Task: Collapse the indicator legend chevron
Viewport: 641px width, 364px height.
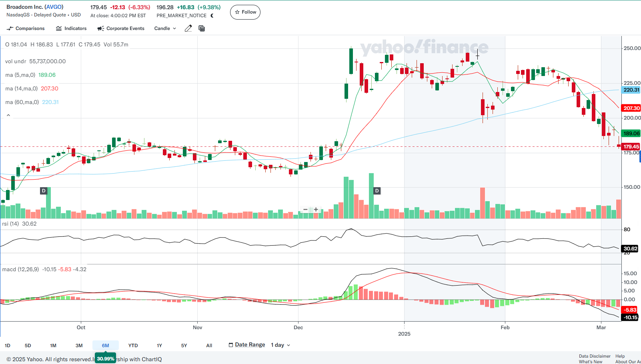Action: click(8, 115)
